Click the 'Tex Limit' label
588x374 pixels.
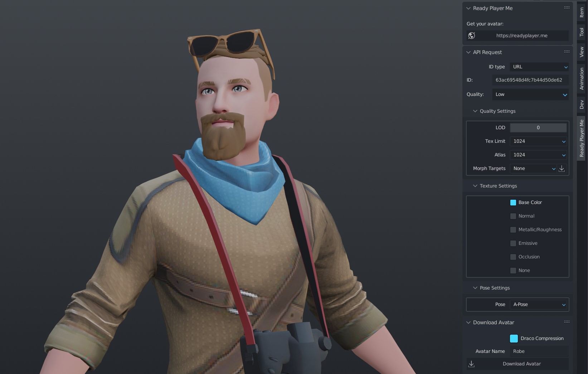pos(495,141)
